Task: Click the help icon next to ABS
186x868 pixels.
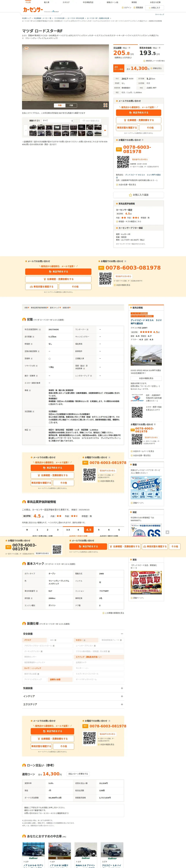Action: [x=55, y=640]
